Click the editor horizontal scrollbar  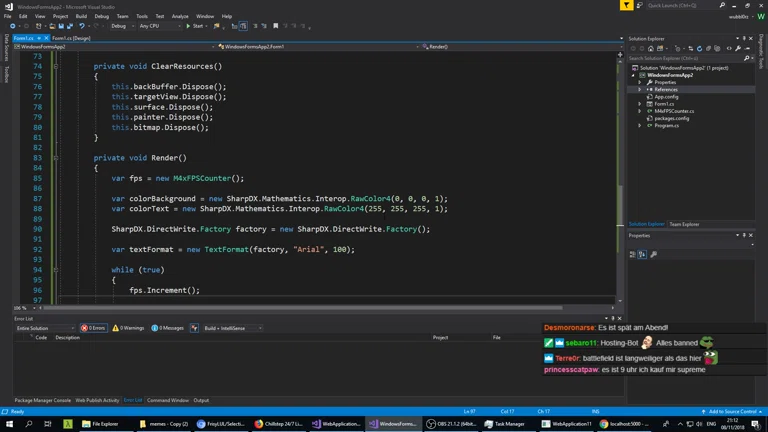[x=303, y=308]
